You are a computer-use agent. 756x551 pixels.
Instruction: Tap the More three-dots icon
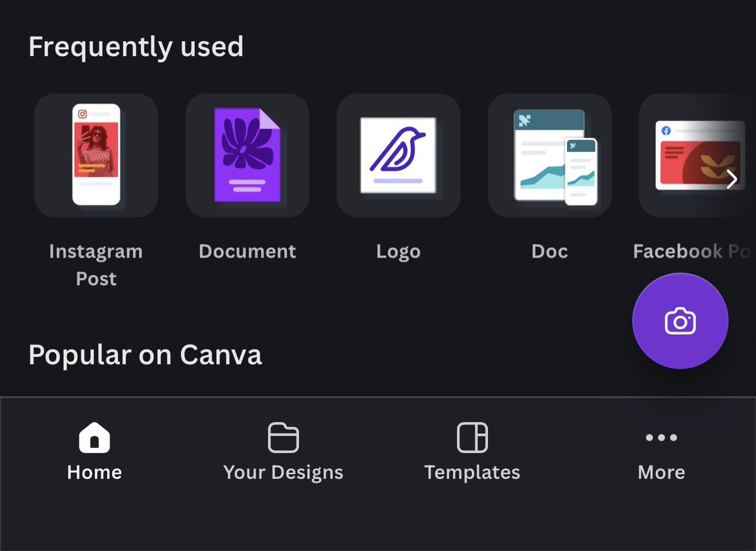pos(661,437)
